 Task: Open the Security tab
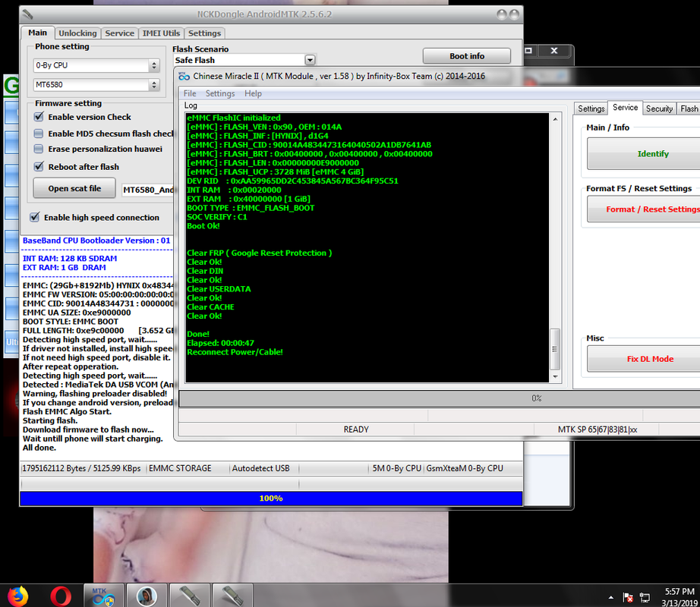click(x=659, y=109)
